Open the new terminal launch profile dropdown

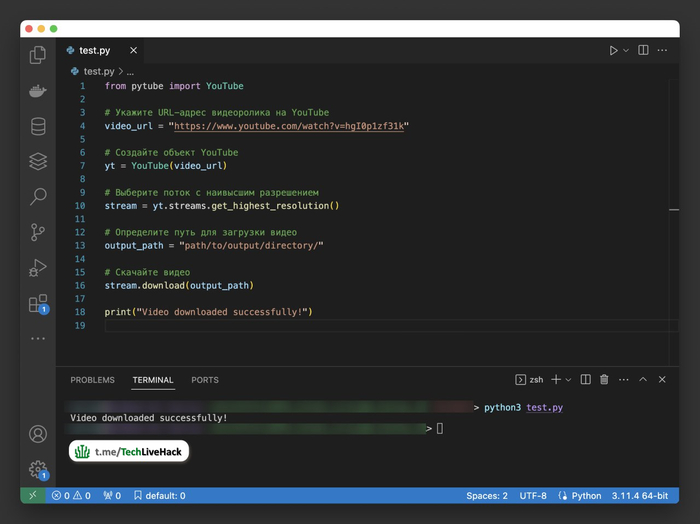click(569, 380)
